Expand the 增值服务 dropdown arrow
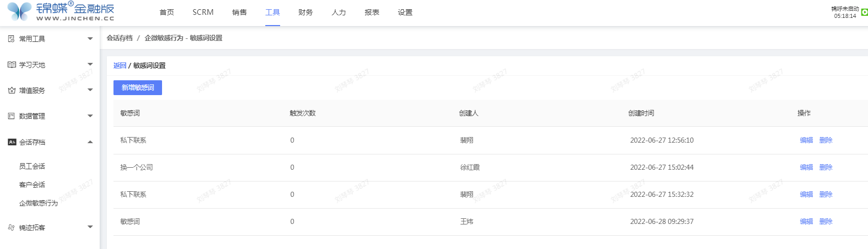868x249 pixels. pyautogui.click(x=90, y=90)
